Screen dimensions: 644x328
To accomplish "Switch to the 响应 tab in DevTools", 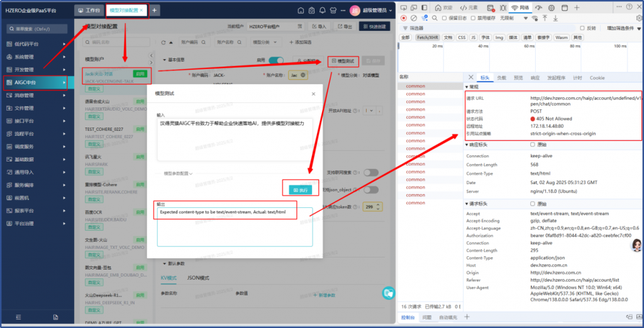I will pos(535,78).
